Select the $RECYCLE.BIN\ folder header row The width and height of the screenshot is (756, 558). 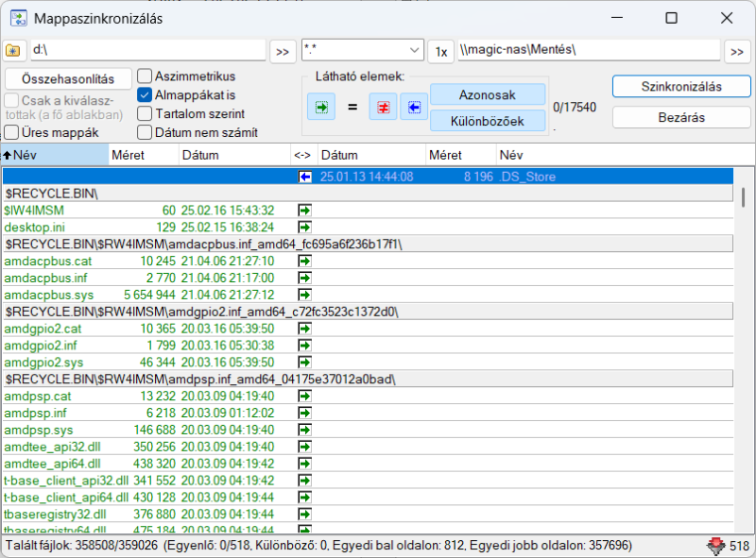click(368, 194)
